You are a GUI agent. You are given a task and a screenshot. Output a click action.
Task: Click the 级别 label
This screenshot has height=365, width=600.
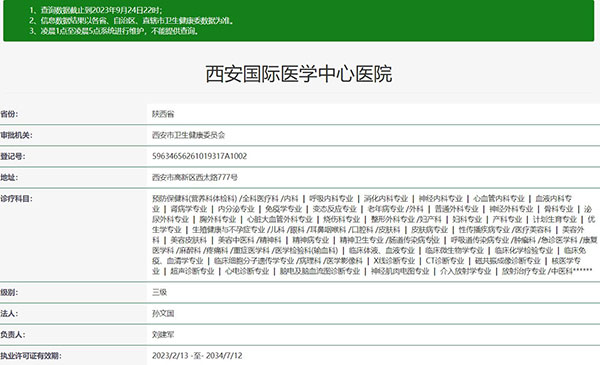click(x=9, y=292)
